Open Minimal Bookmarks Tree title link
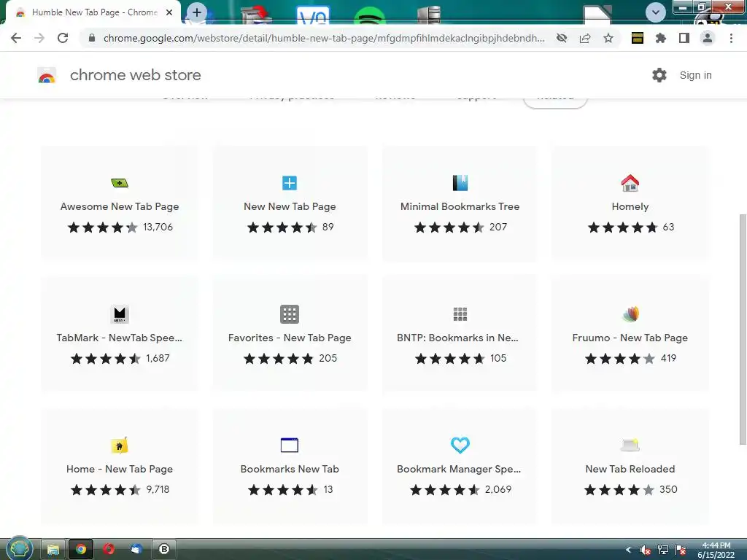Image resolution: width=747 pixels, height=560 pixels. 460,206
